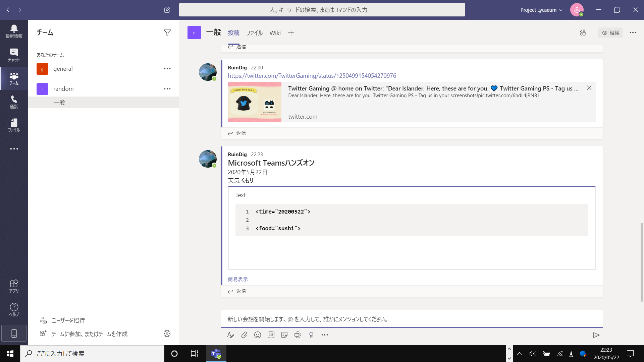Attach a file with paperclip icon
The width and height of the screenshot is (644, 362).
244,335
